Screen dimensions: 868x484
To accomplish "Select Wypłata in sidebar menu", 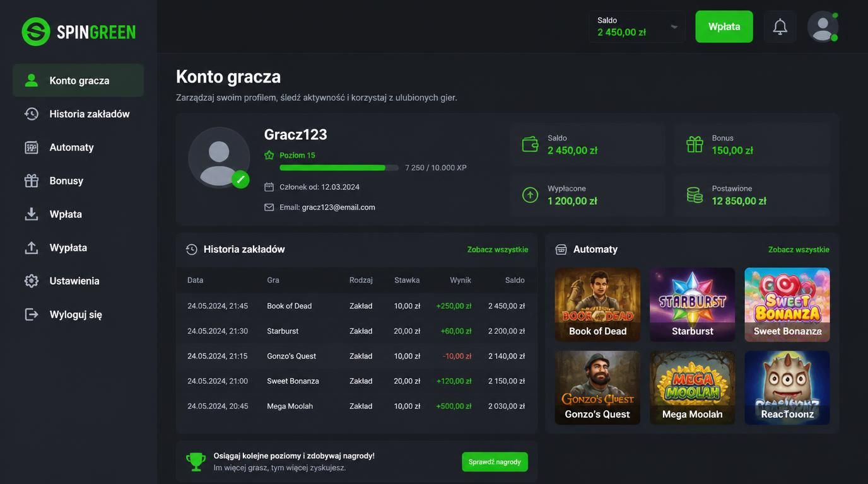I will click(78, 247).
